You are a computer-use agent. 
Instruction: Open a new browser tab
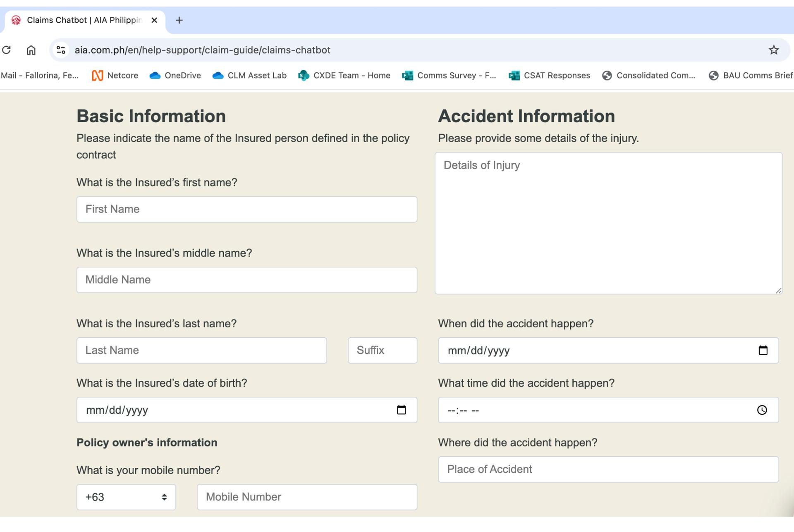179,20
